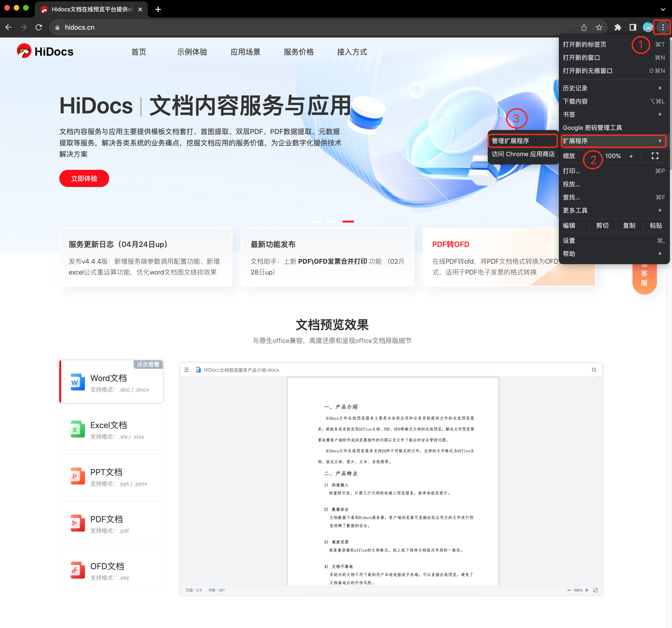Screen dimensions: 672x628
Task: Click the HiDocs logo in the header
Action: (45, 51)
